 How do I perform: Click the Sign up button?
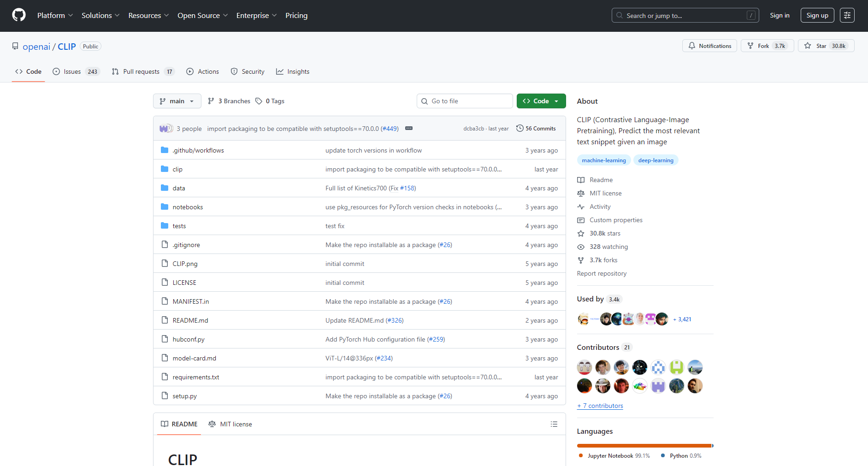tap(817, 15)
